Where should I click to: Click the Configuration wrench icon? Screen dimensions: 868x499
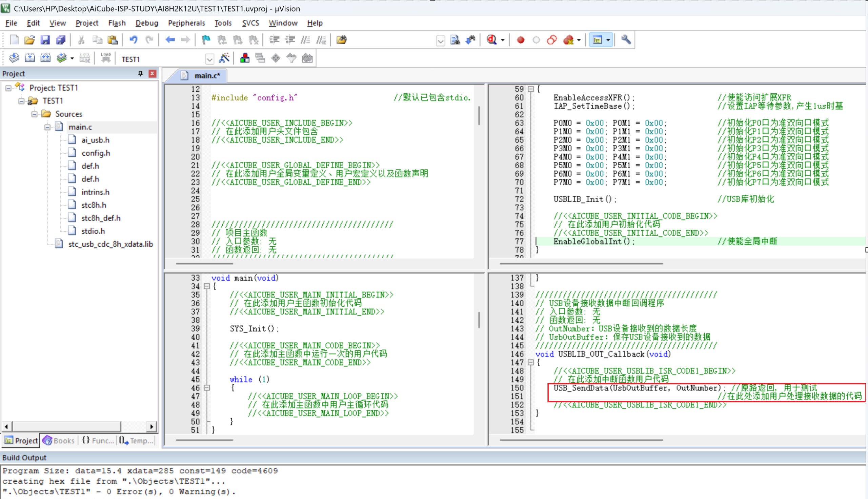pyautogui.click(x=626, y=40)
